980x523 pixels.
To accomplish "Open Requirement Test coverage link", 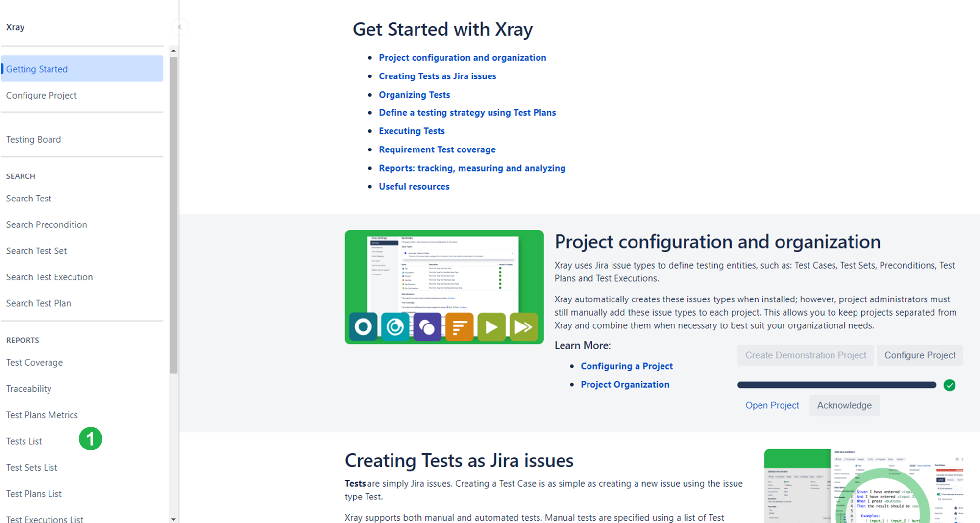I will coord(437,149).
